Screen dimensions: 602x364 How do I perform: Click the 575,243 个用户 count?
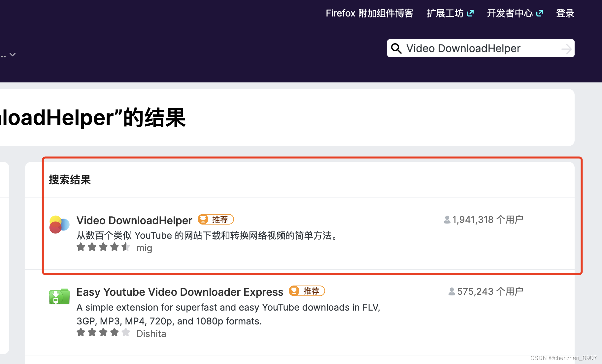pos(490,291)
